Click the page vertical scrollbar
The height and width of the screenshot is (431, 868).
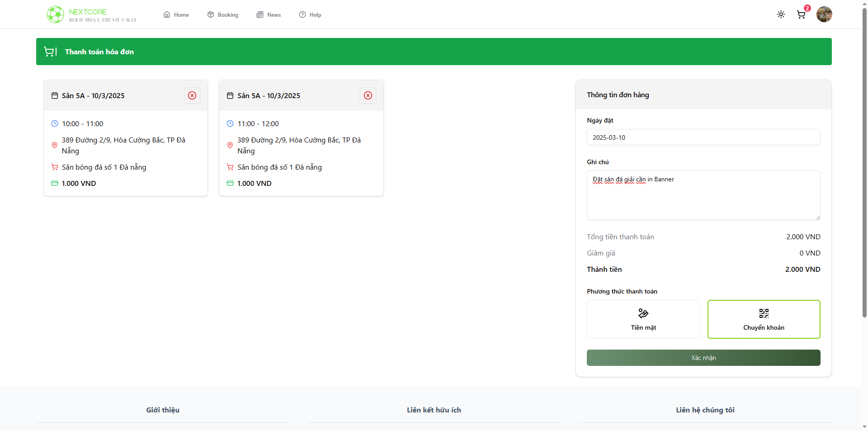pos(864,181)
